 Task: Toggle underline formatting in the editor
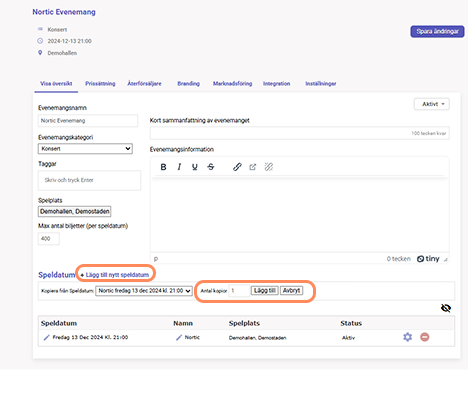click(195, 167)
